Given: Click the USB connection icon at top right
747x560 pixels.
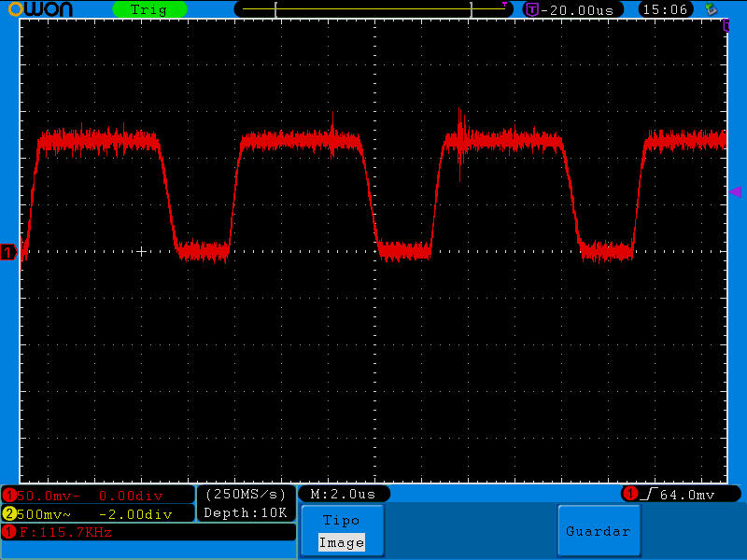Looking at the screenshot, I should (712, 9).
